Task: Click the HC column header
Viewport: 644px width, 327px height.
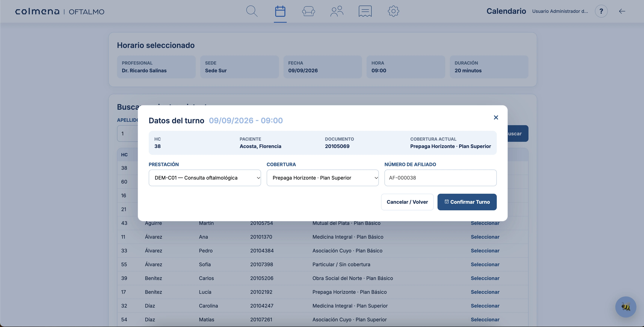Action: (124, 155)
